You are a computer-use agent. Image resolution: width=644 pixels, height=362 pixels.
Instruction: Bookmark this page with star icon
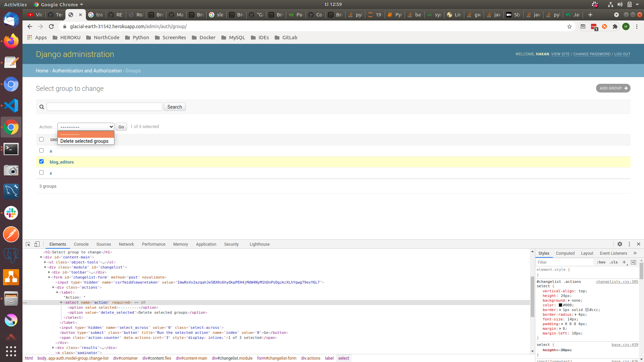pos(570,26)
